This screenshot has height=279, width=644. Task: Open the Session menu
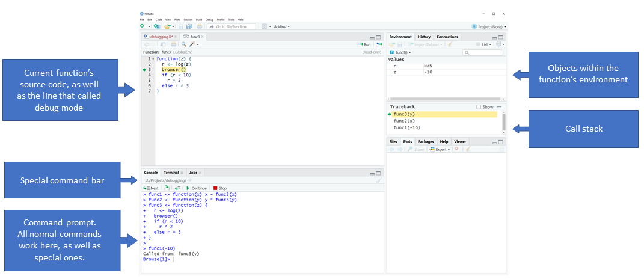pyautogui.click(x=188, y=20)
